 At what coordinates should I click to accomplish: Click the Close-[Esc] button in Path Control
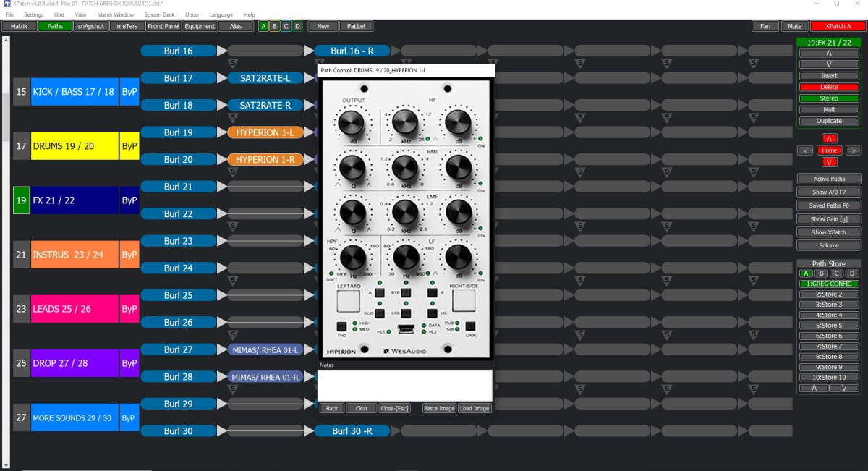(x=395, y=408)
